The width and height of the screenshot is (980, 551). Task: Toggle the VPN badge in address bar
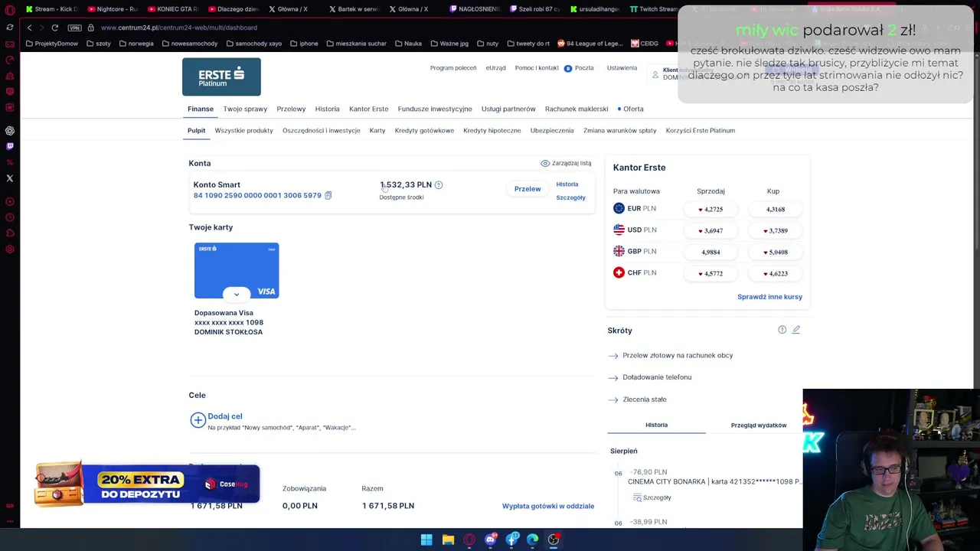point(74,28)
